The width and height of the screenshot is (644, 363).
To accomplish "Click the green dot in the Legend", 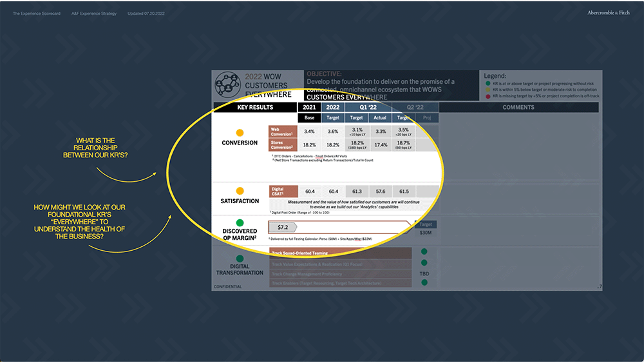I will click(x=488, y=83).
